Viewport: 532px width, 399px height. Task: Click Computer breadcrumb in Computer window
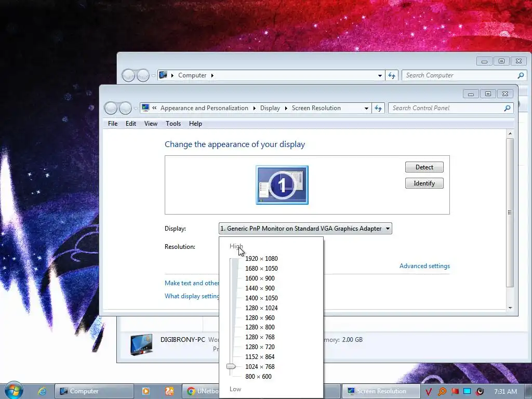[192, 75]
